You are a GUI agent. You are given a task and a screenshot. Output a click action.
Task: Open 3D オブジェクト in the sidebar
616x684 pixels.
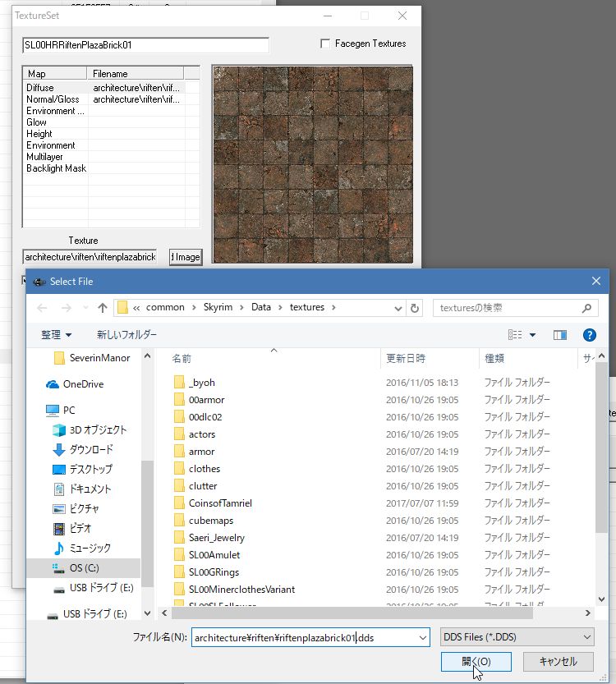[x=90, y=429]
